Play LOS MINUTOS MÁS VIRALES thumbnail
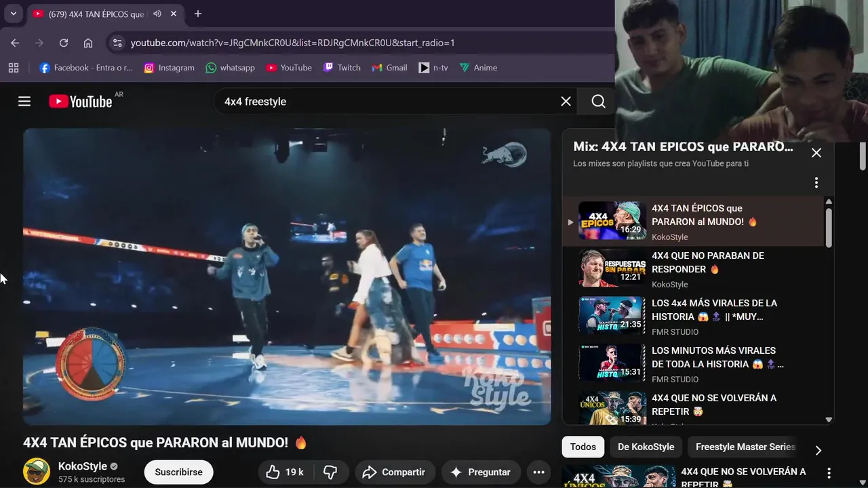This screenshot has height=488, width=868. click(x=611, y=363)
